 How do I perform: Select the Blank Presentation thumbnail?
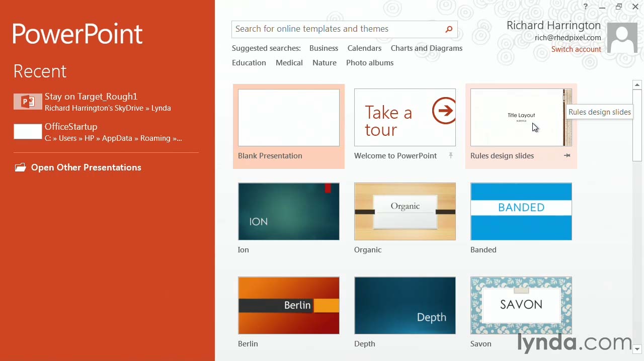(x=288, y=118)
